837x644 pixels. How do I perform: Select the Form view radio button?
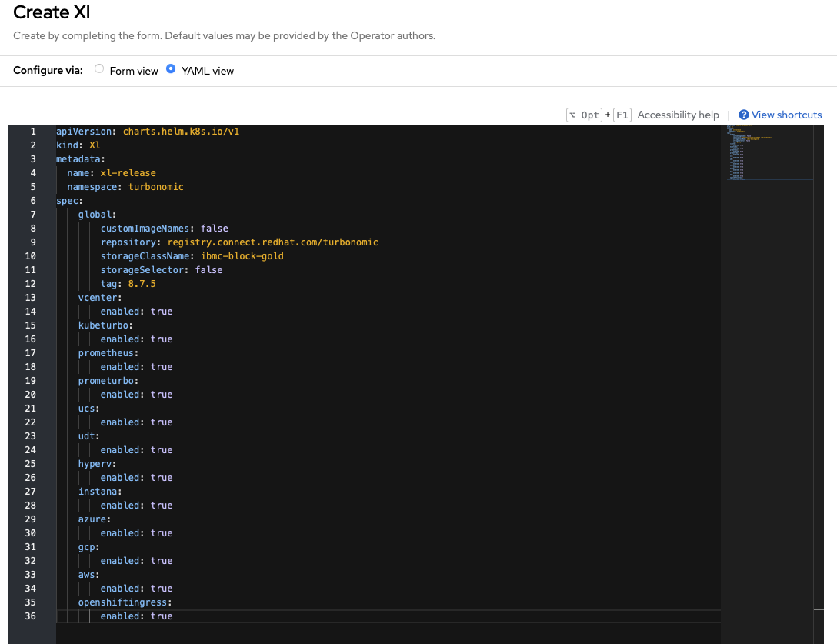[x=99, y=69]
